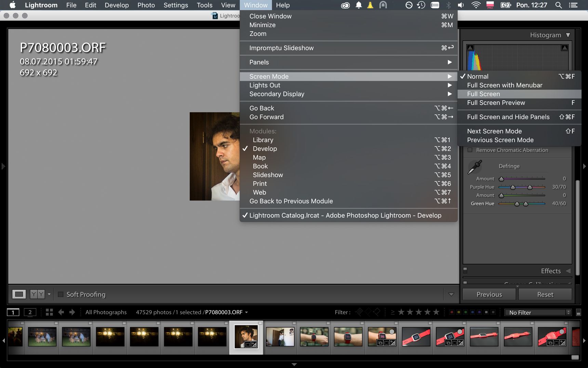Image resolution: width=588 pixels, height=368 pixels.
Task: Open the P7080003.ORF filmstrip source dropdown
Action: click(x=246, y=312)
